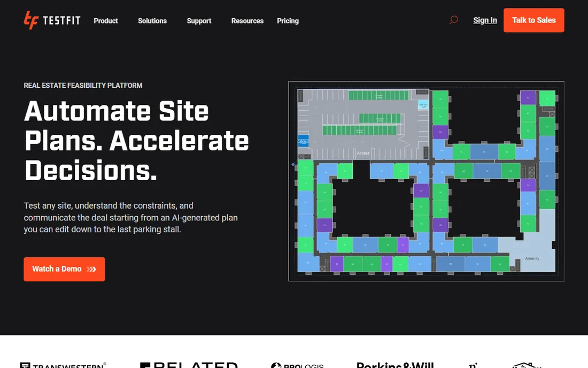Click the Talk to Sales button

point(533,20)
